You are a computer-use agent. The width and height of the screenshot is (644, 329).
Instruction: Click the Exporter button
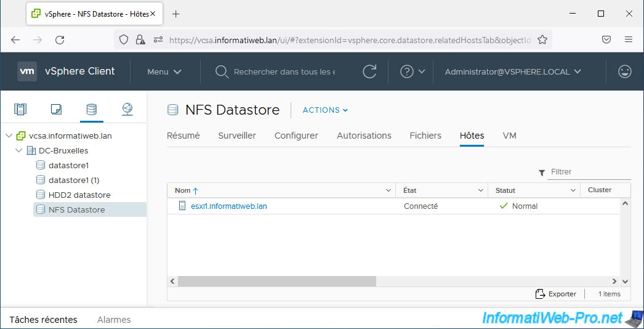556,294
